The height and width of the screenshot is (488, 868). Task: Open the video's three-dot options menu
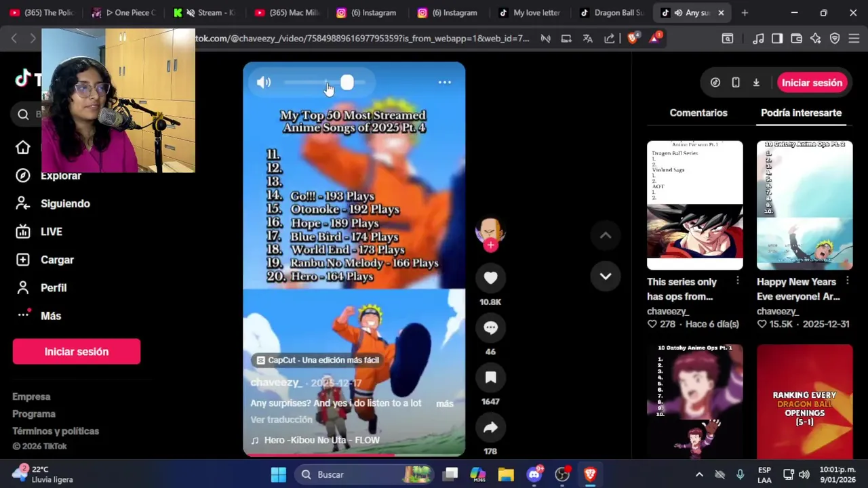click(x=444, y=82)
